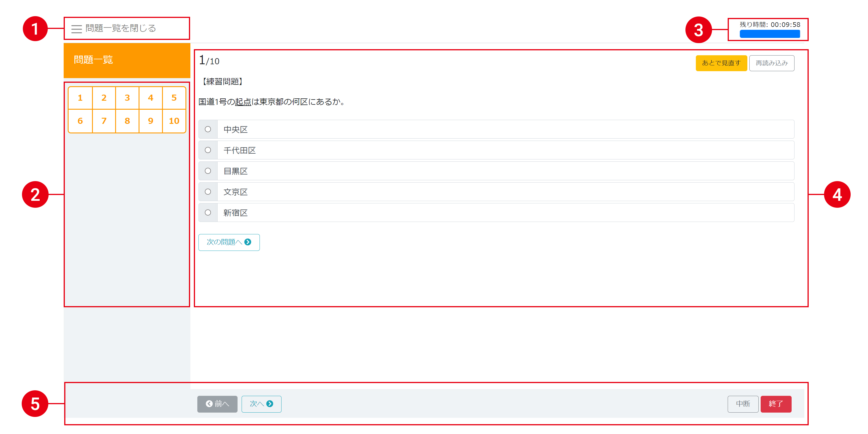Image resolution: width=868 pixels, height=434 pixels.
Task: Jump to question 3 in the list
Action: tap(127, 98)
